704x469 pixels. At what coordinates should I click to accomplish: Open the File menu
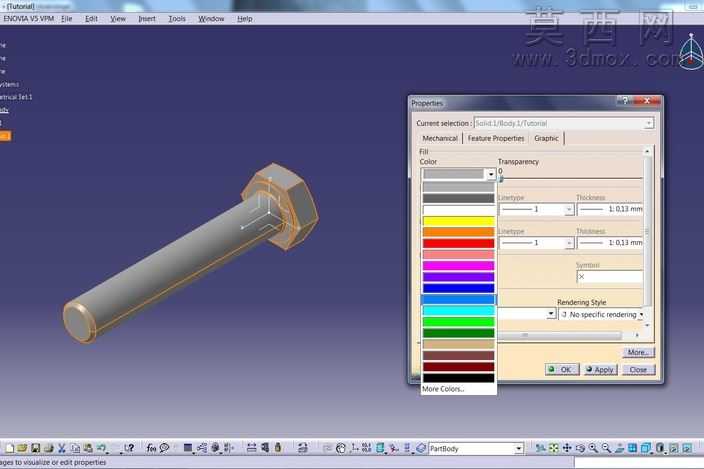click(x=67, y=18)
